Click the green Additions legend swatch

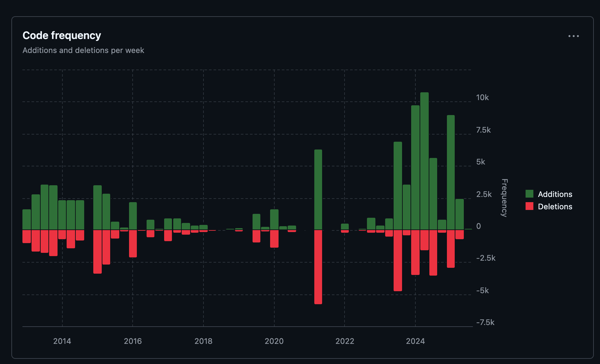[x=529, y=194]
